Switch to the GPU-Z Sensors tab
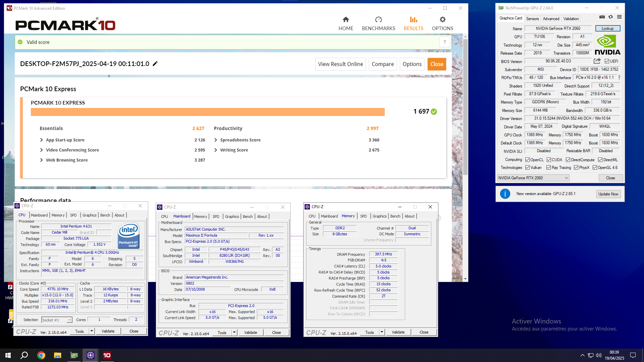Viewport: 644px width, 362px height. [x=532, y=19]
